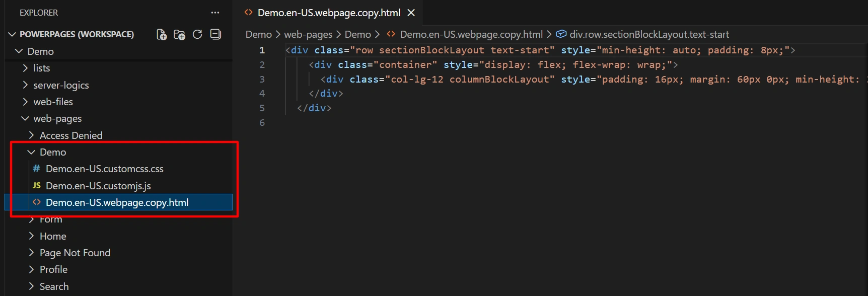Click the second Demo breadcrumb segment
This screenshot has width=868, height=296.
click(x=358, y=34)
